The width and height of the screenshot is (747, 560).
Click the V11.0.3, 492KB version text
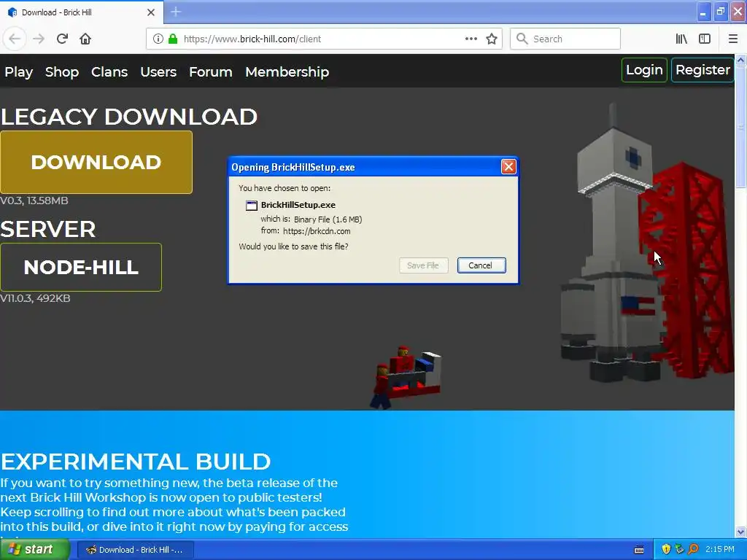click(x=35, y=298)
